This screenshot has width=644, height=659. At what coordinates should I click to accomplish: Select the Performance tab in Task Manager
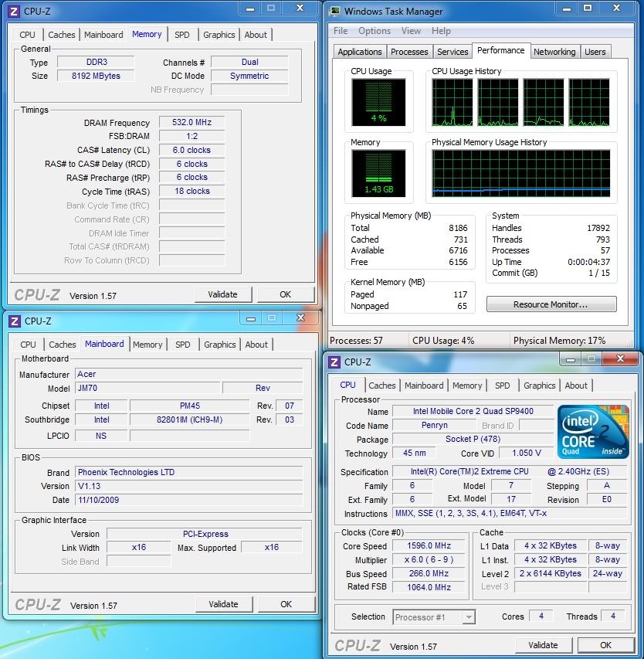(500, 50)
